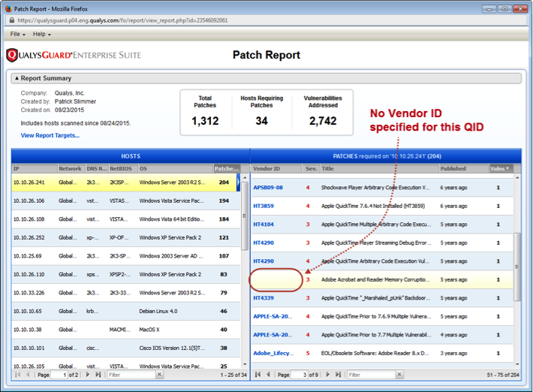
Task: Click the Firefox logo in title bar
Action: (x=8, y=9)
